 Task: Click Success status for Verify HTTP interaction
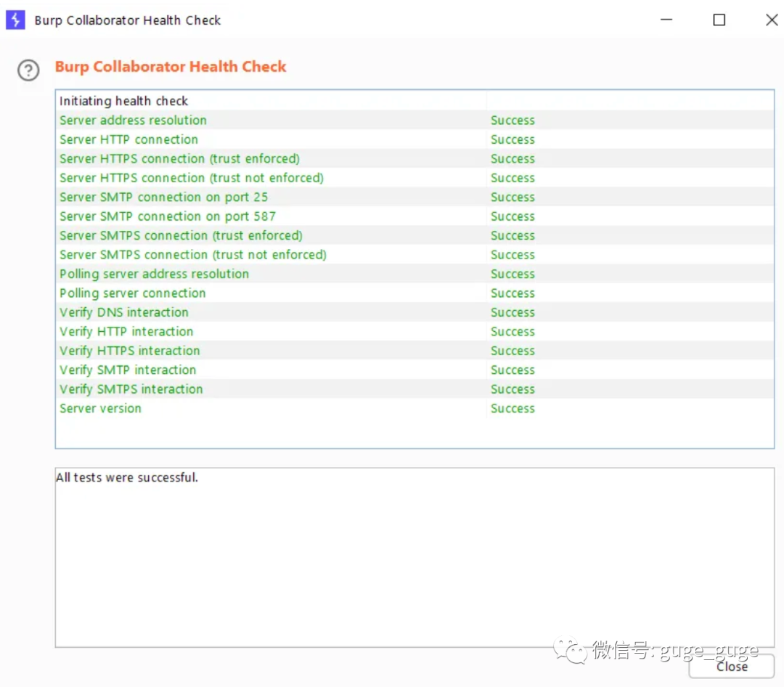(x=513, y=331)
